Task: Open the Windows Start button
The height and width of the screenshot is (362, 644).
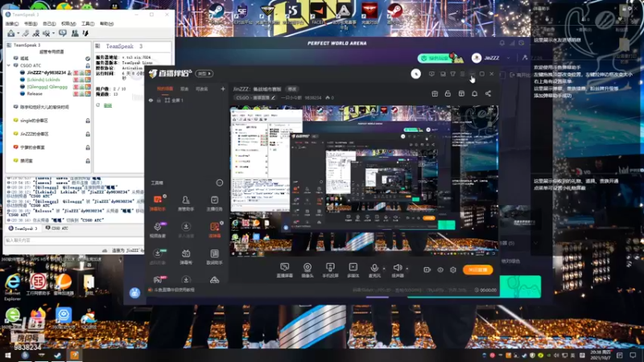Action: (x=7, y=356)
